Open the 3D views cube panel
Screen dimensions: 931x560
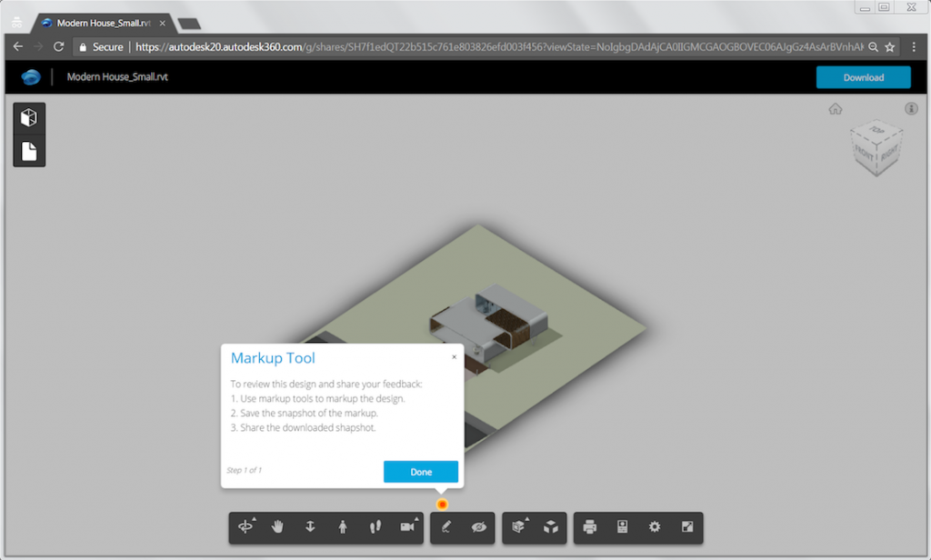pos(29,117)
